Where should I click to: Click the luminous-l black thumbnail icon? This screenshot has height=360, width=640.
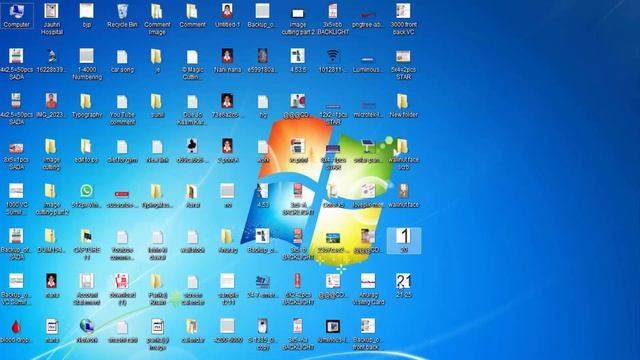(x=333, y=331)
